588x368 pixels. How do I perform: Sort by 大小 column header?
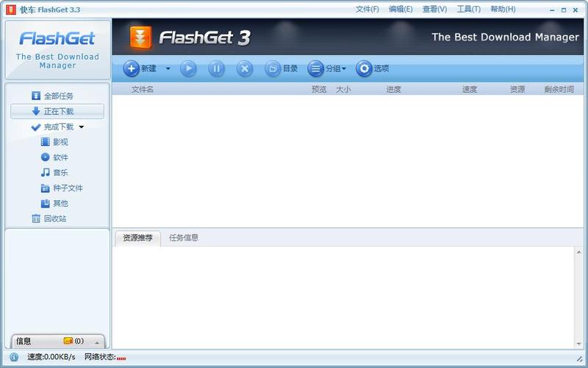tap(343, 89)
